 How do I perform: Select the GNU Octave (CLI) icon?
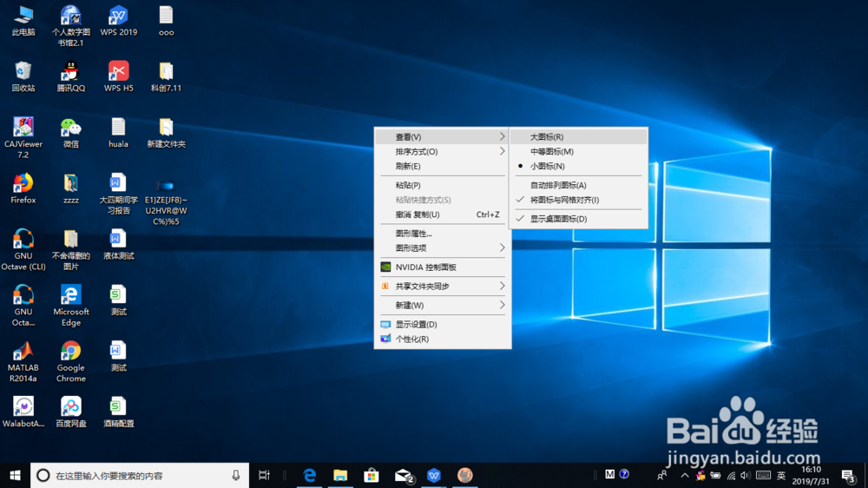point(23,250)
